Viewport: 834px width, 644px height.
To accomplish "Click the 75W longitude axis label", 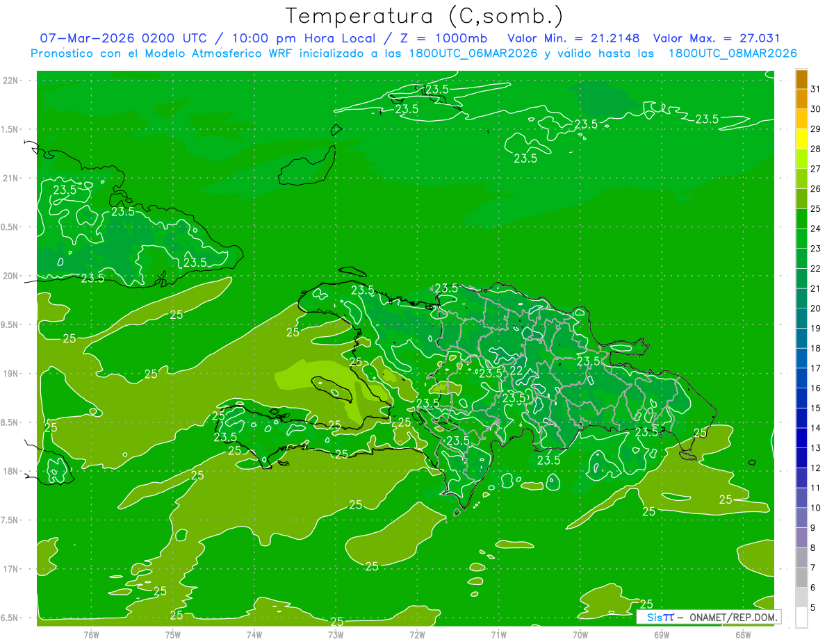I will pos(173,634).
